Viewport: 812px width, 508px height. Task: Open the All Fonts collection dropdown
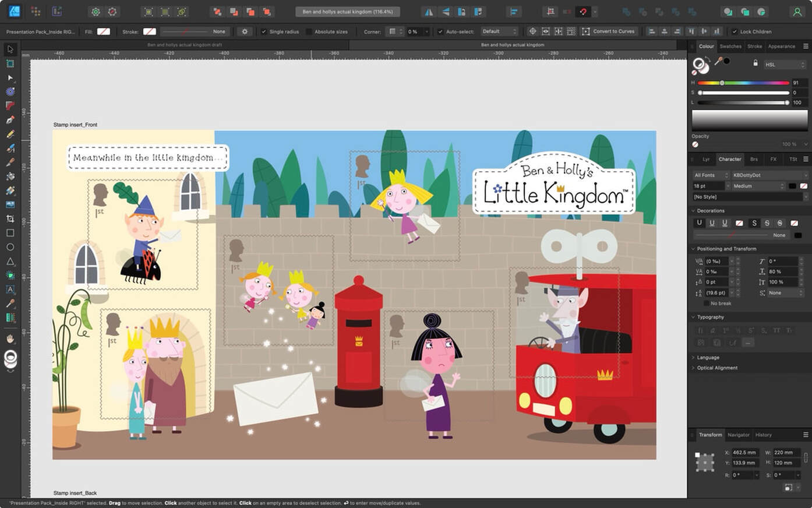point(711,175)
